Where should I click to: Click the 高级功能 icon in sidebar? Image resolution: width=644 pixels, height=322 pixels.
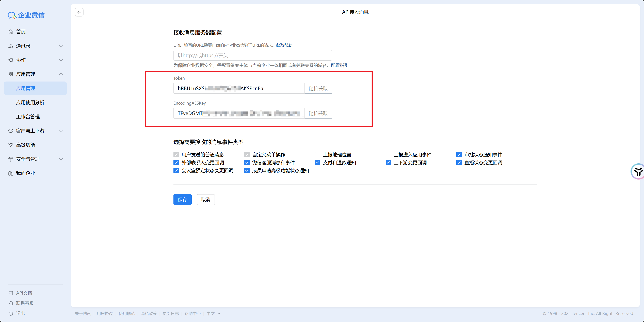11,145
